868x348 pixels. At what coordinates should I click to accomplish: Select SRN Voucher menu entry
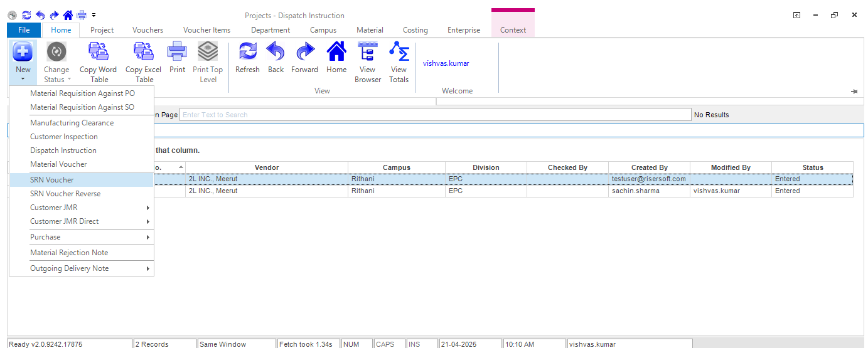click(x=82, y=180)
